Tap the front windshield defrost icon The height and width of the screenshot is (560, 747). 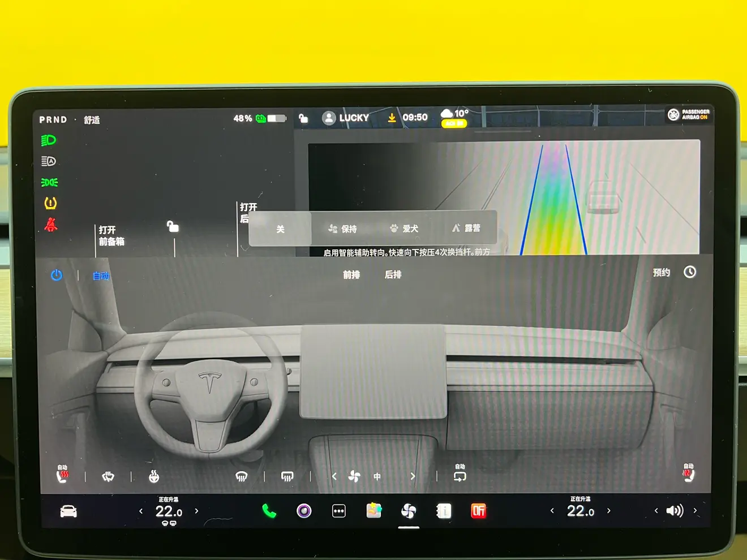pyautogui.click(x=242, y=477)
